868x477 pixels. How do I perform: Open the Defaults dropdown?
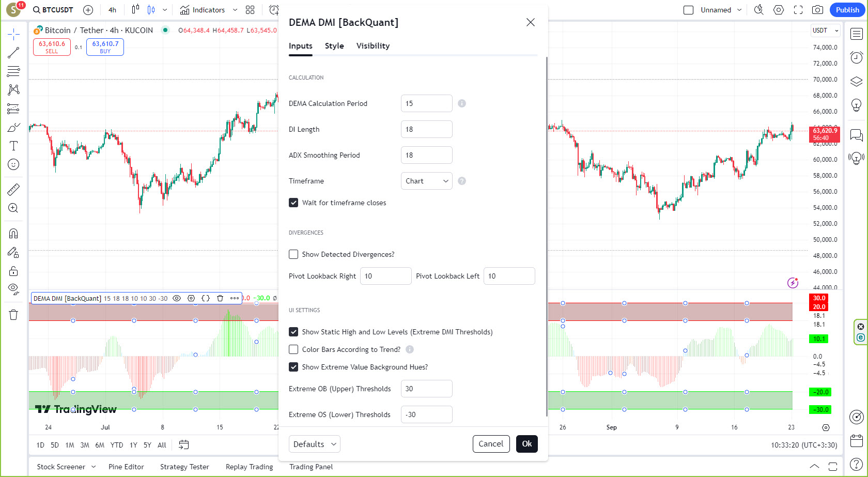click(x=314, y=443)
